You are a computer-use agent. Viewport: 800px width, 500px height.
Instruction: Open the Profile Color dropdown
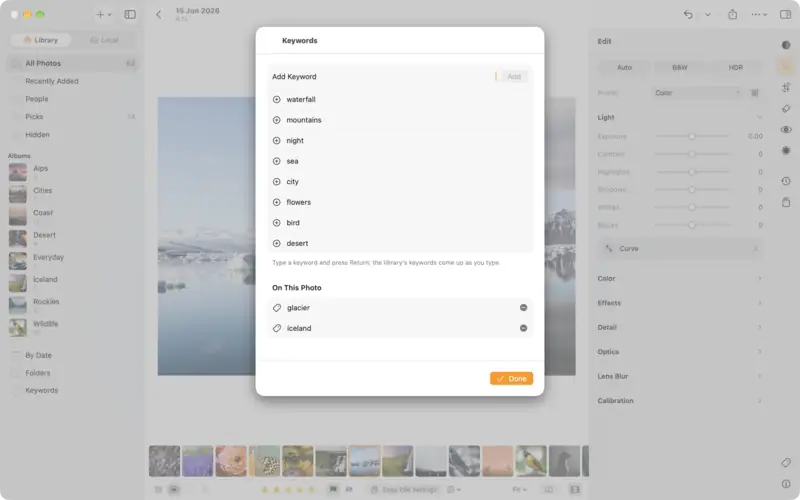coord(697,93)
